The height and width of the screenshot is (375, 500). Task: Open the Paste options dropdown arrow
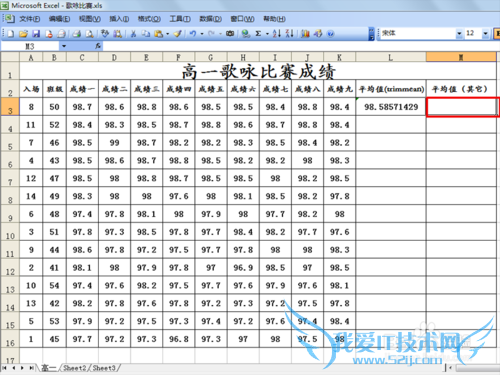tap(167, 34)
